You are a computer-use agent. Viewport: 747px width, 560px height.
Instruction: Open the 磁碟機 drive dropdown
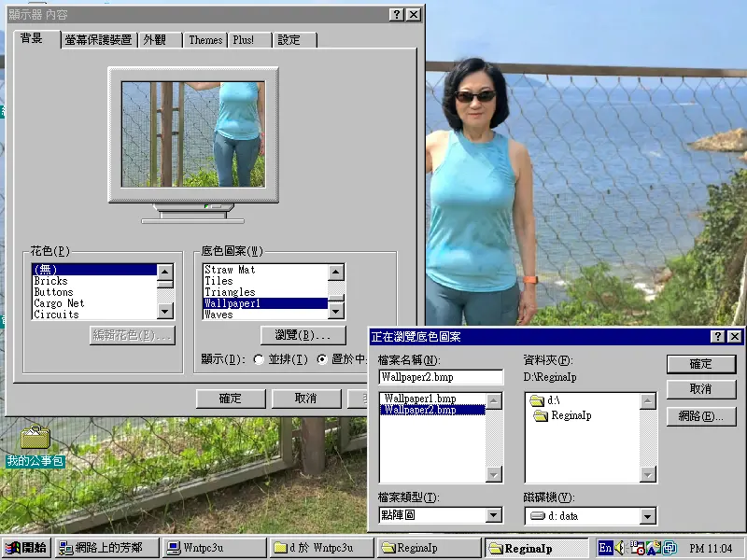(x=647, y=516)
